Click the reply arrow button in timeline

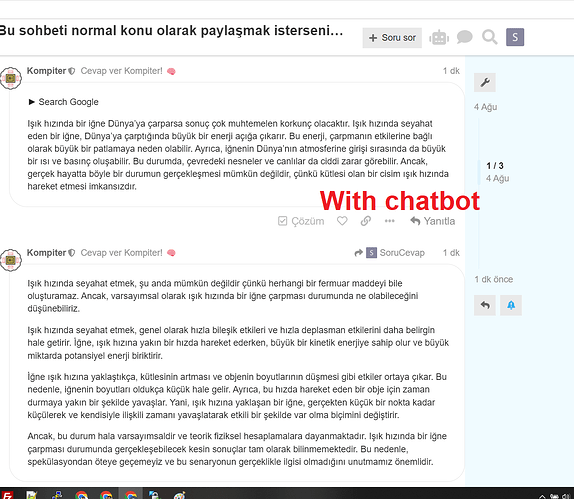pos(485,305)
